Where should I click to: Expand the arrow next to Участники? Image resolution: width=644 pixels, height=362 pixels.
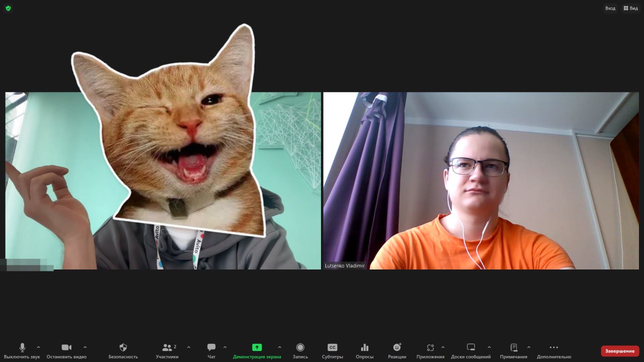coord(189,347)
